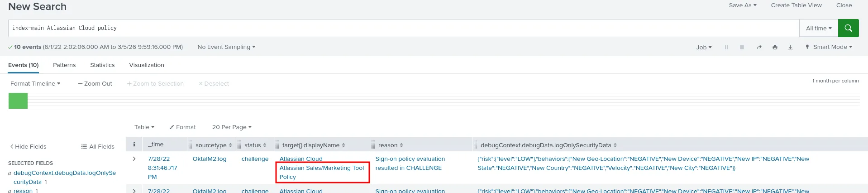Viewport: 868px width, 193px height.
Task: Click first row time 7/28/22 8:31:46.717 PM
Action: pos(162,168)
